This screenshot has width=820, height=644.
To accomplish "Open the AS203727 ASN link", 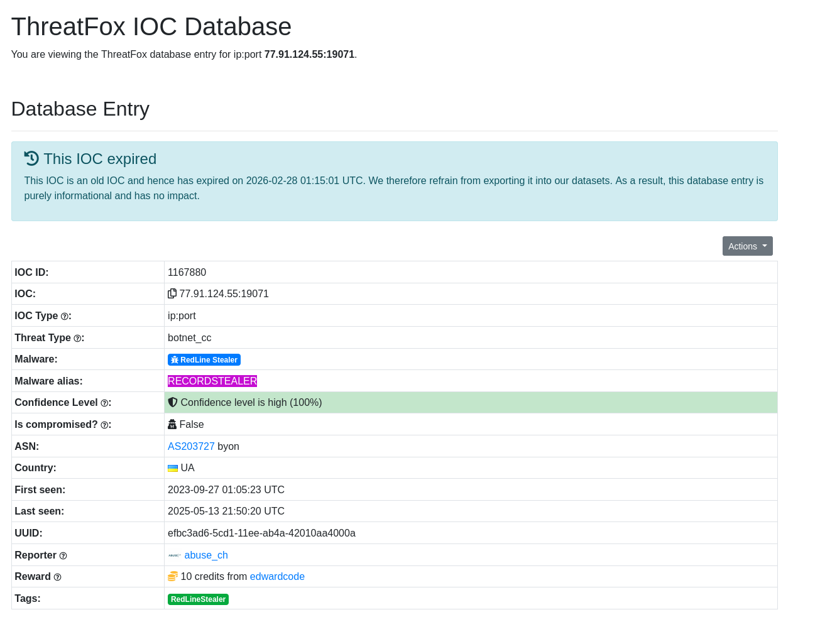I will click(191, 446).
